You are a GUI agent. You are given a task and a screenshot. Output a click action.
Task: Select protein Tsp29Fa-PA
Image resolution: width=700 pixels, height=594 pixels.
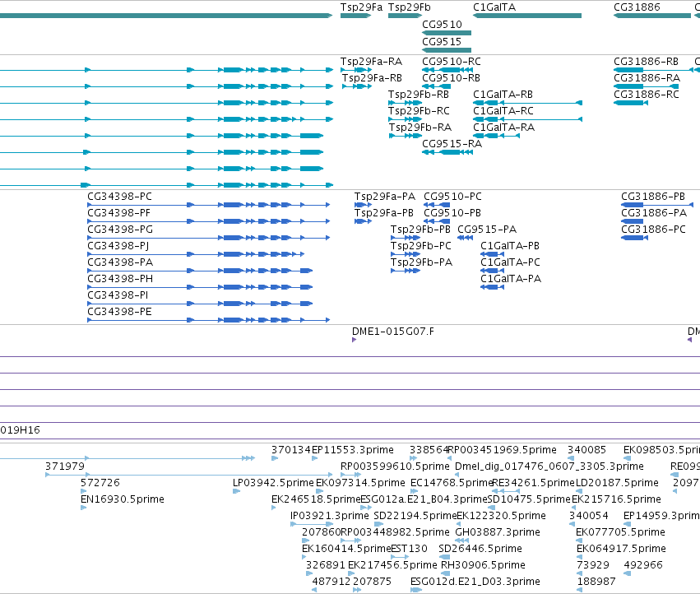coord(384,197)
